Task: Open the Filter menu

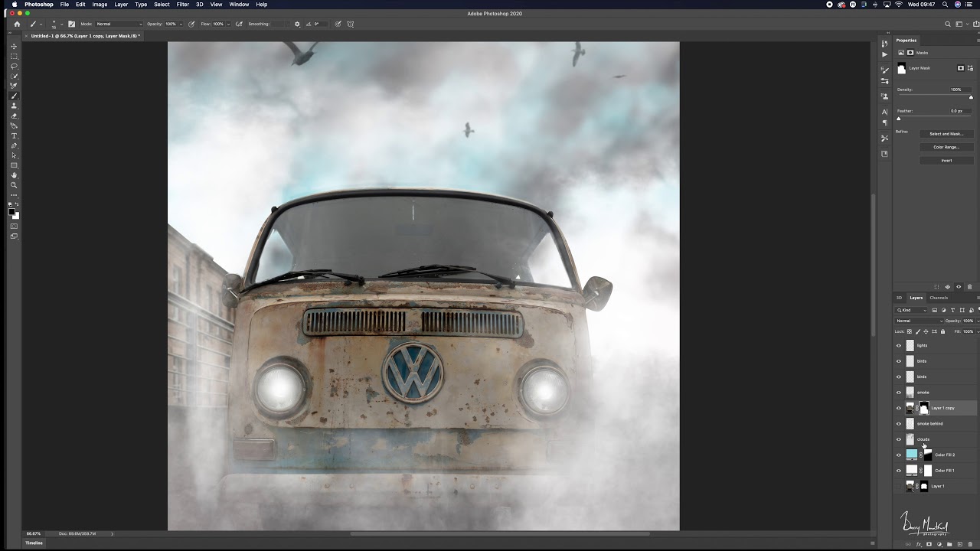Action: [183, 5]
